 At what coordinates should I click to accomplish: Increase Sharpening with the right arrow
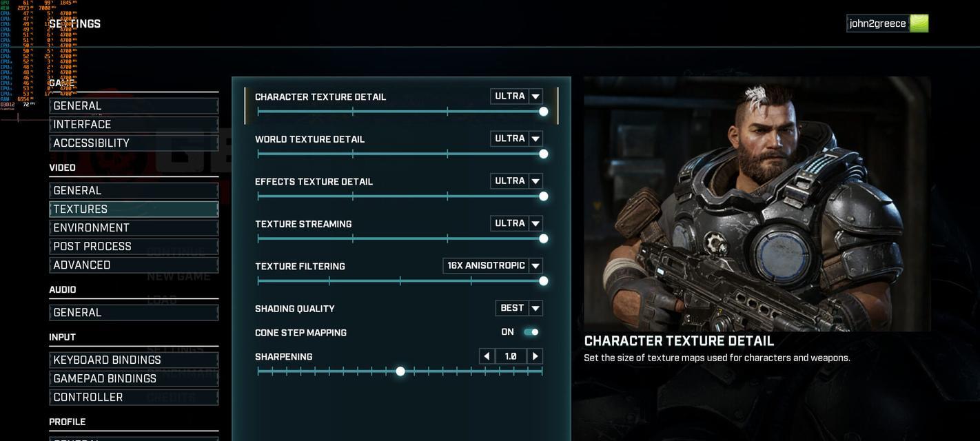[535, 356]
